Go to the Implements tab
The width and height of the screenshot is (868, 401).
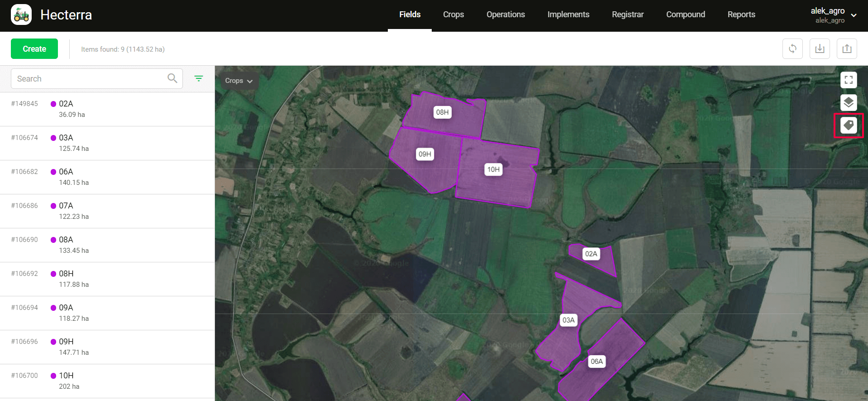[568, 14]
